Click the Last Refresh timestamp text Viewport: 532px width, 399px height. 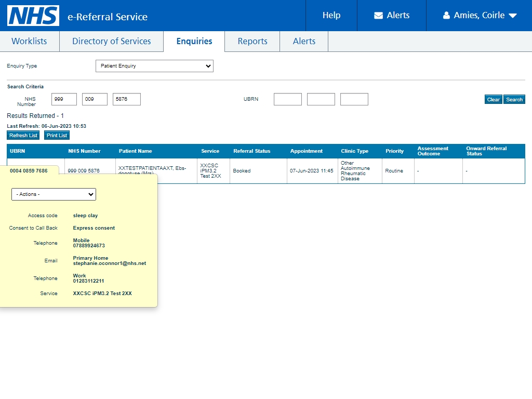46,126
